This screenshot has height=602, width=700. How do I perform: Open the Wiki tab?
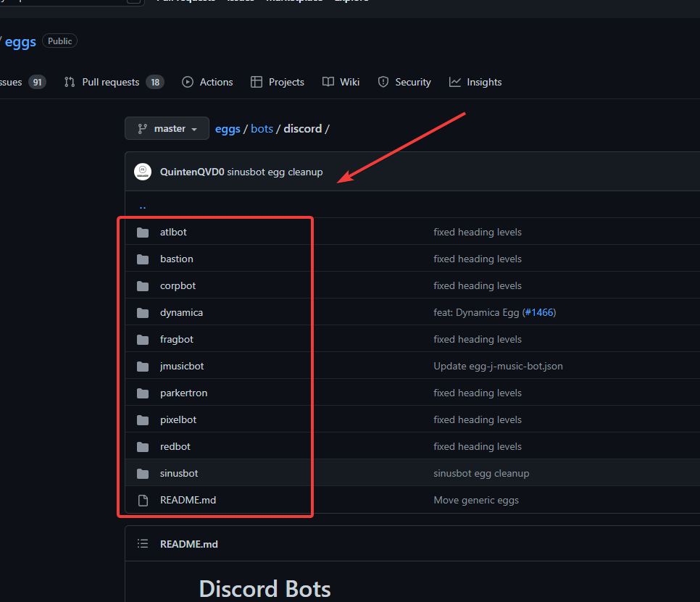pos(341,83)
